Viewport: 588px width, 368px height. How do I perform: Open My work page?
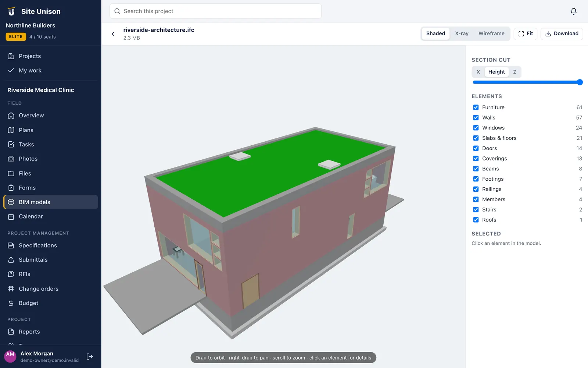[51, 70]
